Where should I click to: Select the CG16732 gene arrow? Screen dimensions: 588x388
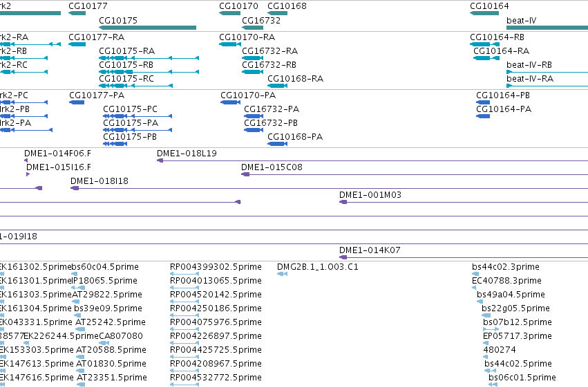[x=253, y=28]
